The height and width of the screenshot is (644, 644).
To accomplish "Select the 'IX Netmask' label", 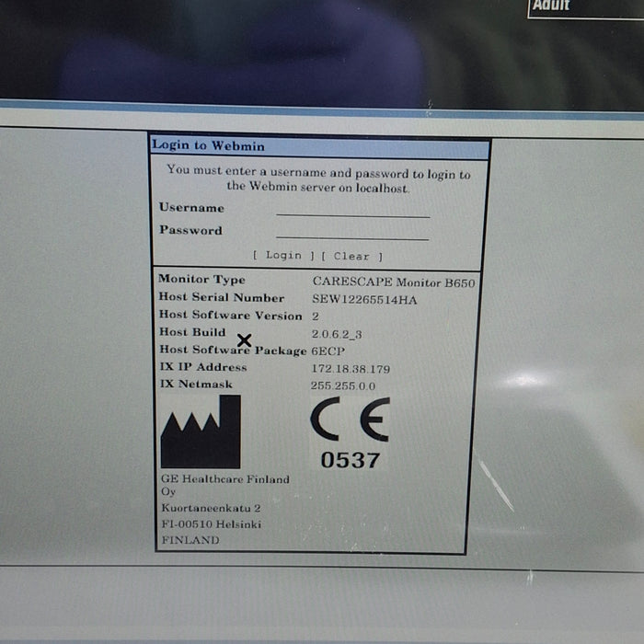I will [196, 384].
